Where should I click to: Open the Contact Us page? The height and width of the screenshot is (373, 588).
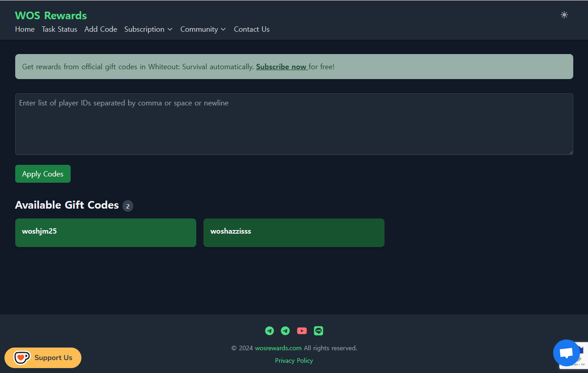click(252, 29)
